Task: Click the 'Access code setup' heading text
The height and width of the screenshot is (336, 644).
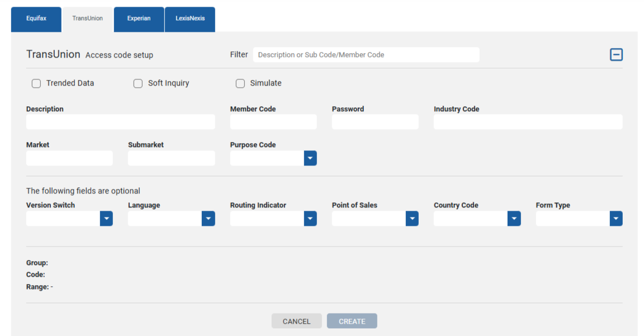Action: pos(119,55)
